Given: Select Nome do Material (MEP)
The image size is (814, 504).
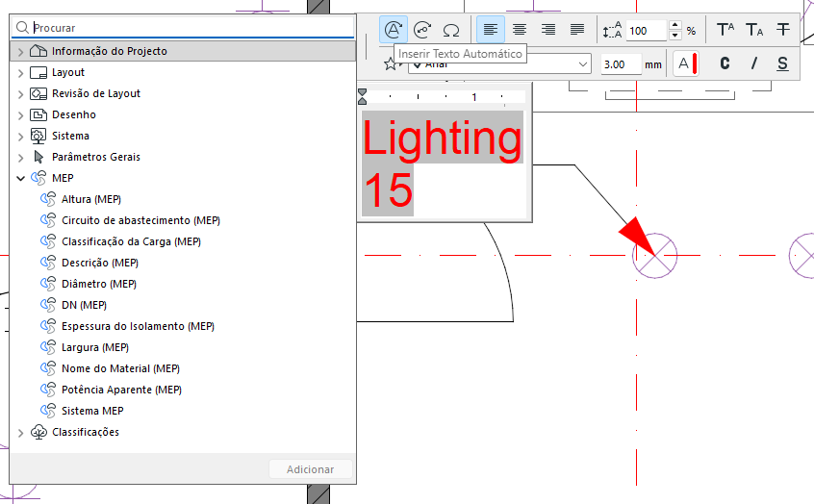Looking at the screenshot, I should (x=120, y=368).
